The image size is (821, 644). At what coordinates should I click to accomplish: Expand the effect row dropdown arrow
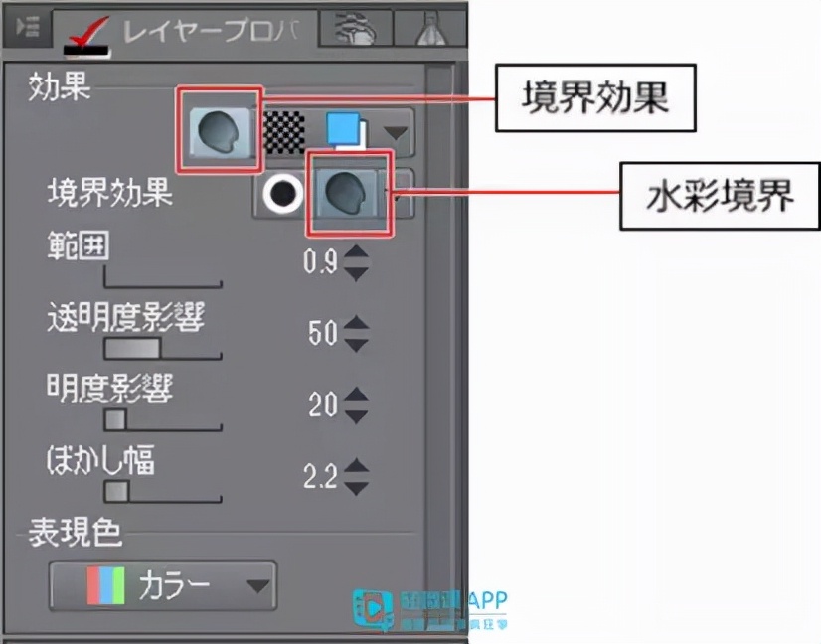tap(396, 133)
